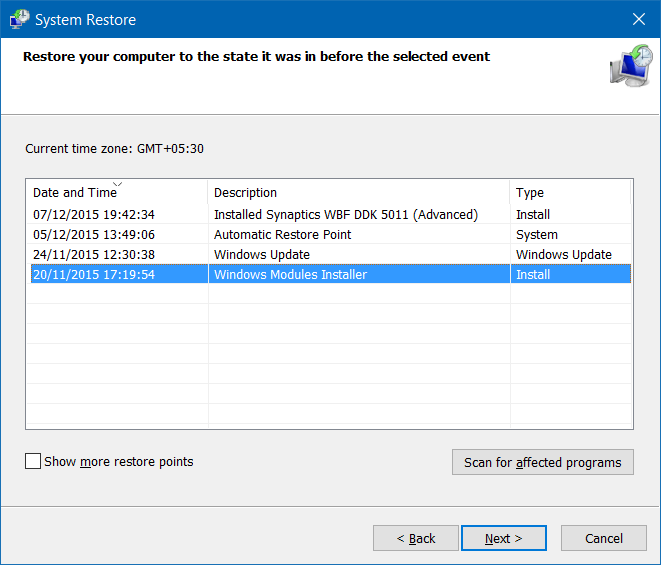
Task: Sort by Type column header
Action: click(x=570, y=192)
